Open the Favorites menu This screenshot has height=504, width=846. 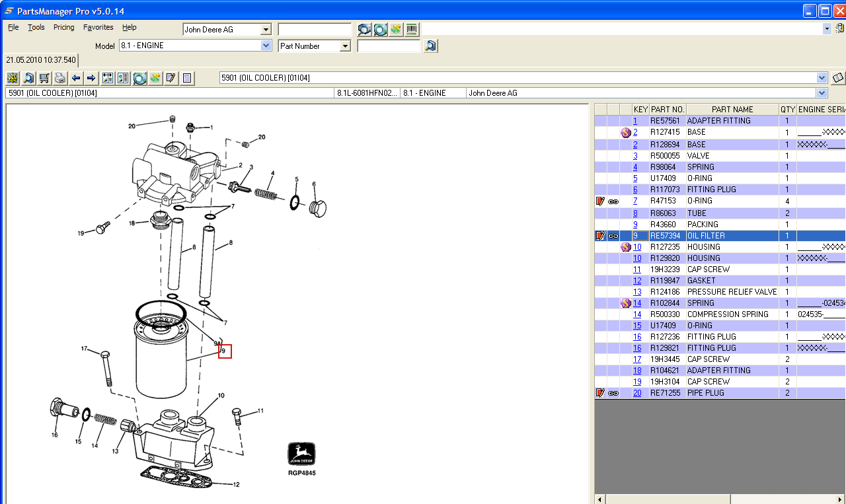(x=98, y=27)
